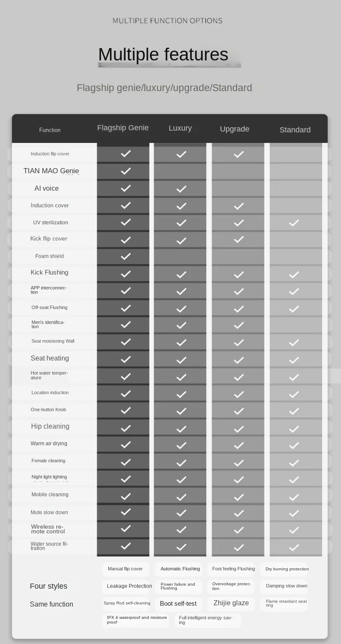Click the Upgrade checkmark for Kick flip cover
This screenshot has width=341, height=644.
click(x=239, y=240)
